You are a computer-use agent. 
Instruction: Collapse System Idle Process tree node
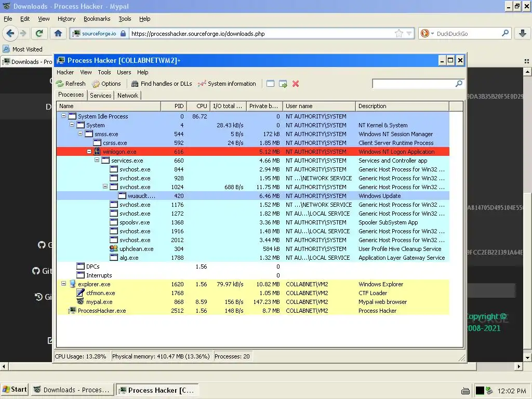[63, 116]
